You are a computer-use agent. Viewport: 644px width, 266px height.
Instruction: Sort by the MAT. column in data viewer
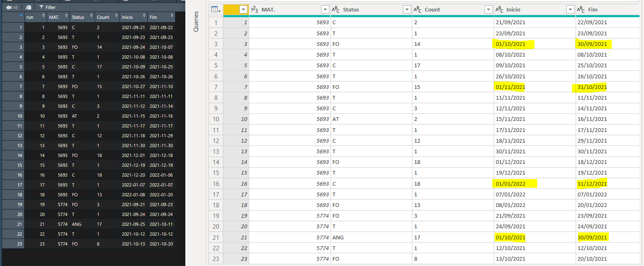click(x=58, y=17)
